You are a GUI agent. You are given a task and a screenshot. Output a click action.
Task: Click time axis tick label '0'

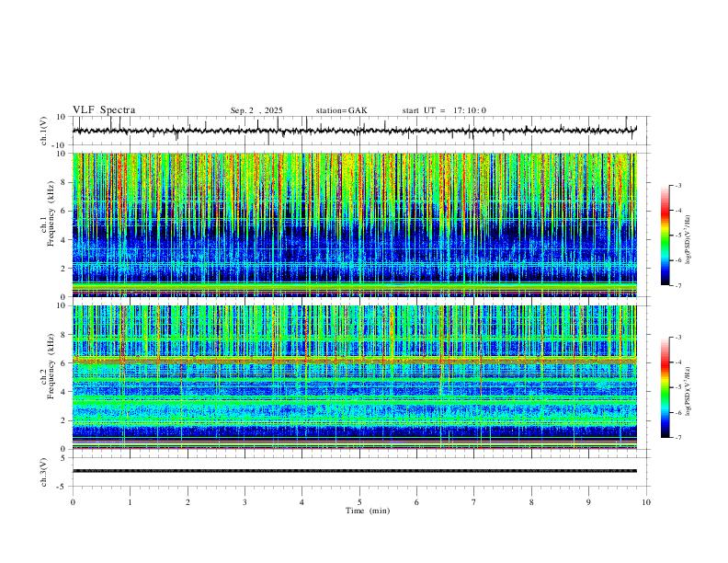point(73,502)
